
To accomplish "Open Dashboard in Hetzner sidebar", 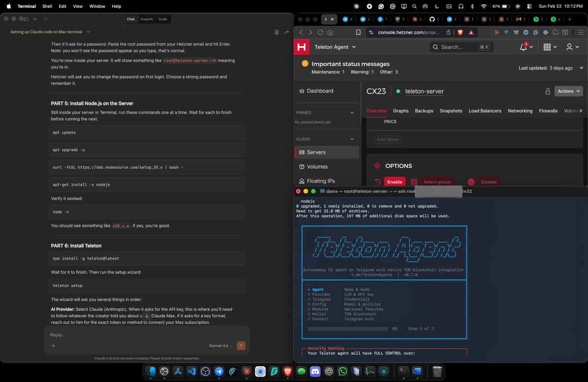I will pos(319,91).
